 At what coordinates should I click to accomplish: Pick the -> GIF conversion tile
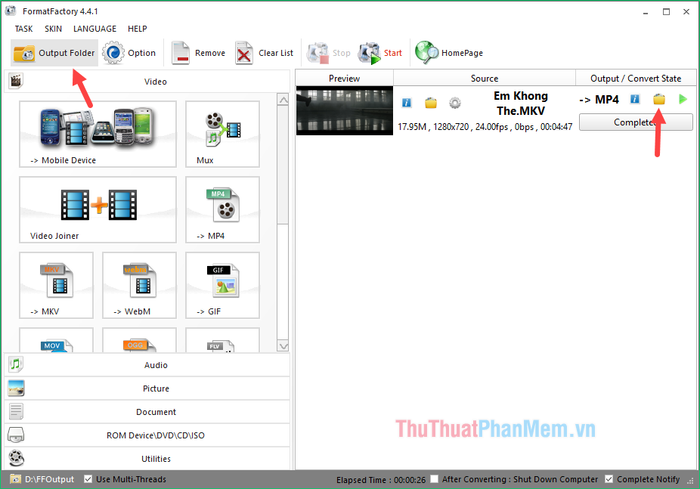222,285
